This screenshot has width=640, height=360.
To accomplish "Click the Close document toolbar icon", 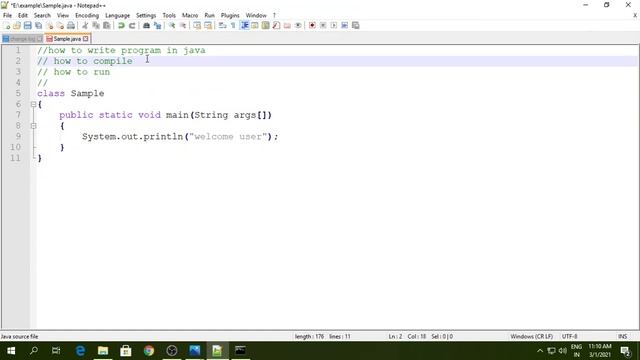I will coord(49,25).
